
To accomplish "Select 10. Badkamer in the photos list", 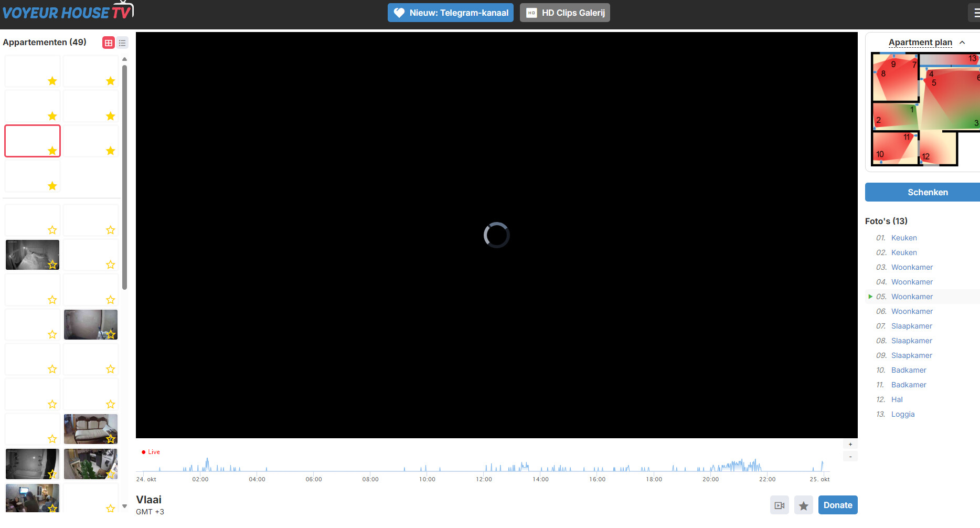I will [x=908, y=370].
